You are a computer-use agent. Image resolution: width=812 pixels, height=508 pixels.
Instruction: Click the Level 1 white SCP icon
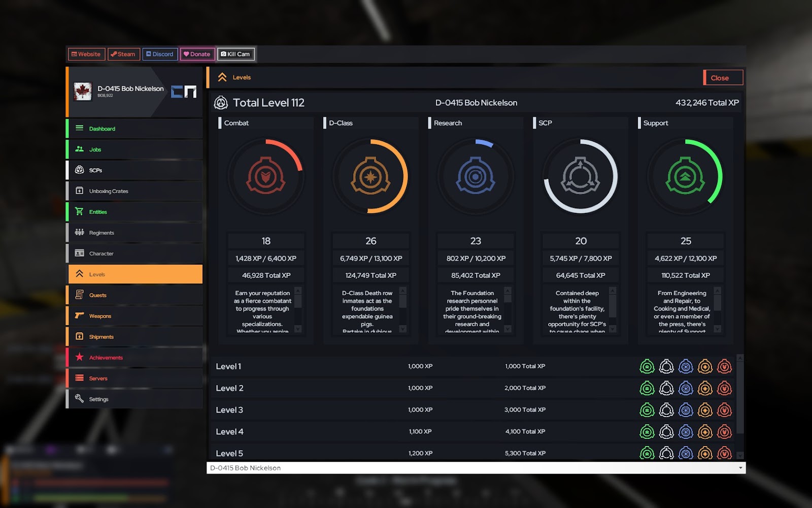pyautogui.click(x=666, y=366)
